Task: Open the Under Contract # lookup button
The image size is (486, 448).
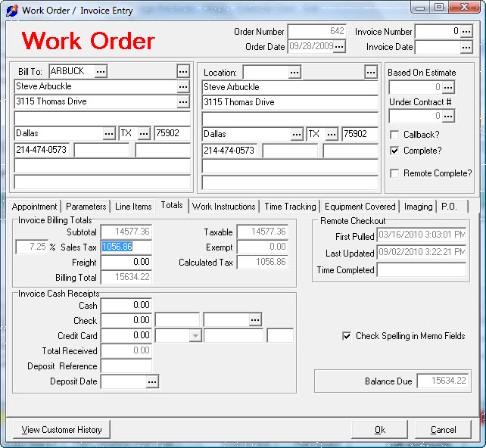Action: pyautogui.click(x=448, y=117)
